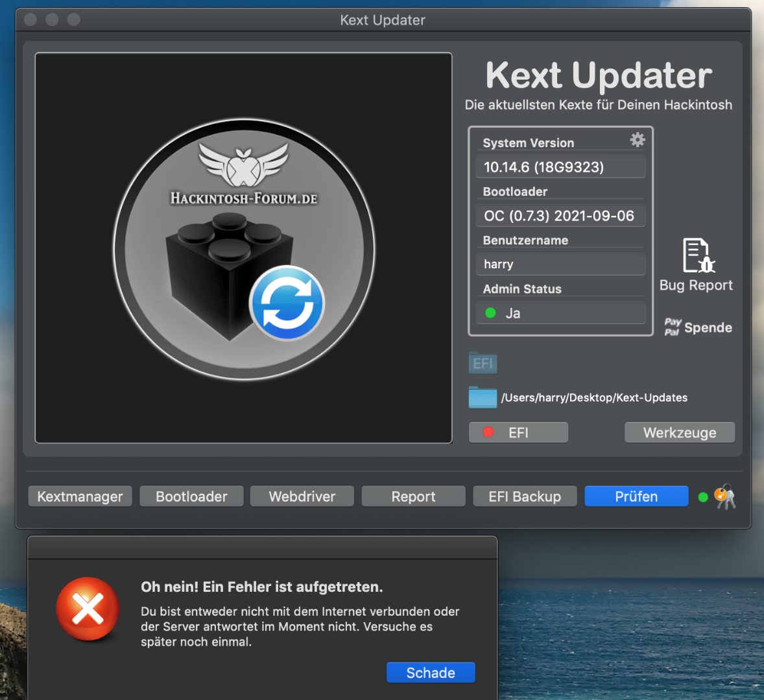The image size is (764, 700).
Task: Click the Hackintosh-Forum.de logo image
Action: pyautogui.click(x=243, y=175)
